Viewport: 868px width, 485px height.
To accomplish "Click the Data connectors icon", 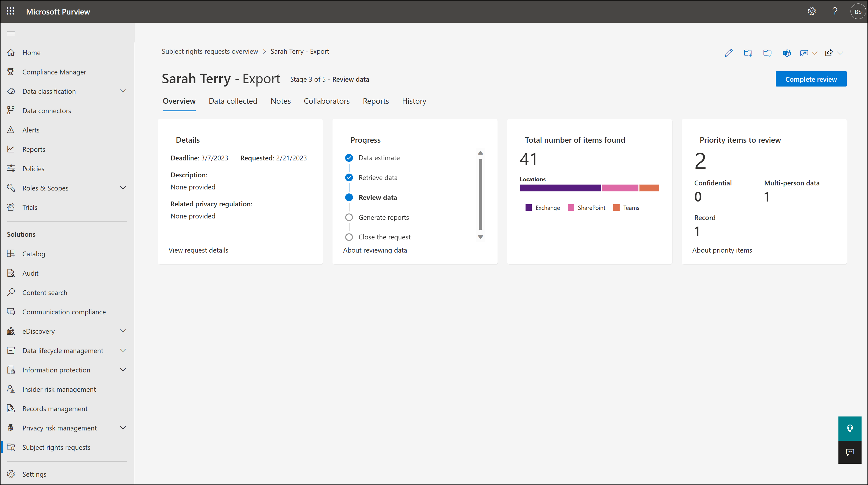I will point(11,110).
